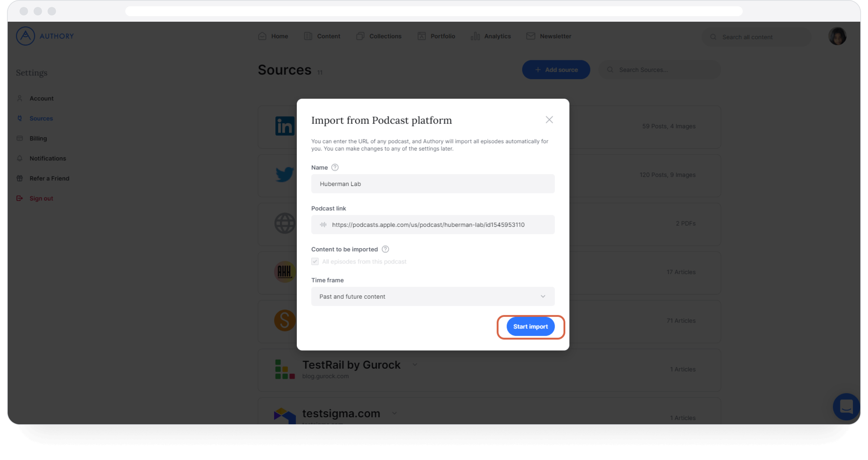Click the TestRail by Gurock logo
868x460 pixels.
click(285, 369)
